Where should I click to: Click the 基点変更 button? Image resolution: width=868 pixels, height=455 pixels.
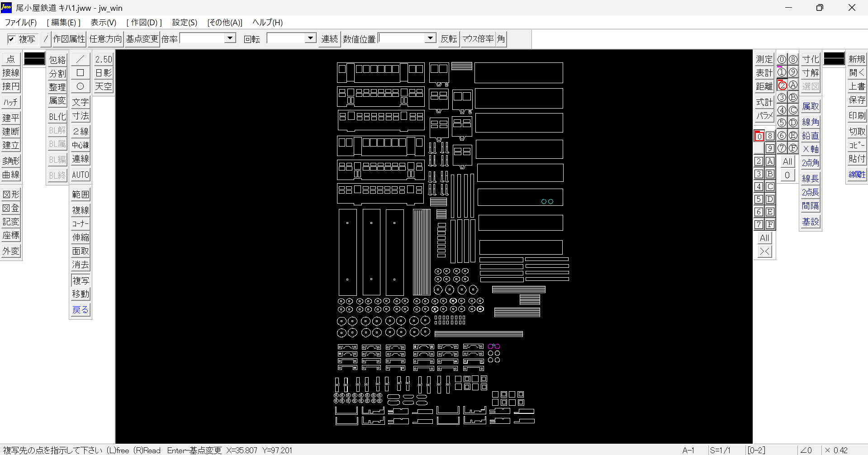pos(142,39)
